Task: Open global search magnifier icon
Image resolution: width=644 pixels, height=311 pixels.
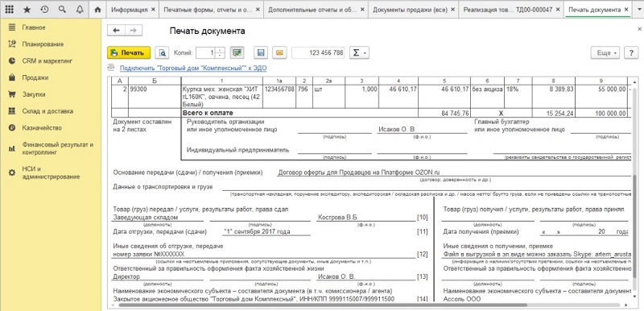Action: [x=62, y=9]
